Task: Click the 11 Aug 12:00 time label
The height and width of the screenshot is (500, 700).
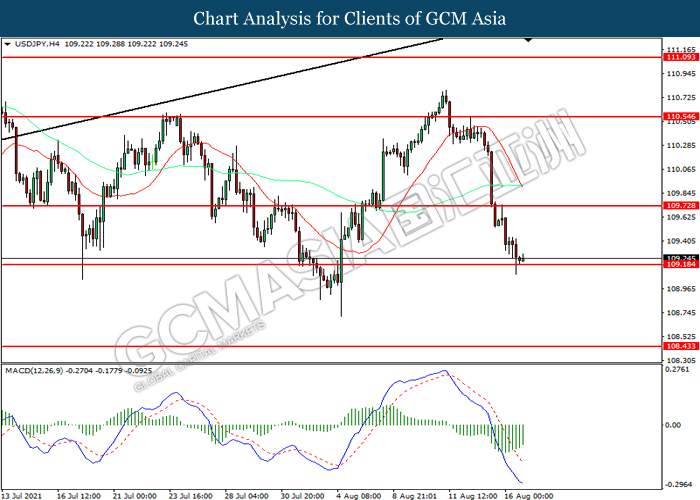Action: 472,496
